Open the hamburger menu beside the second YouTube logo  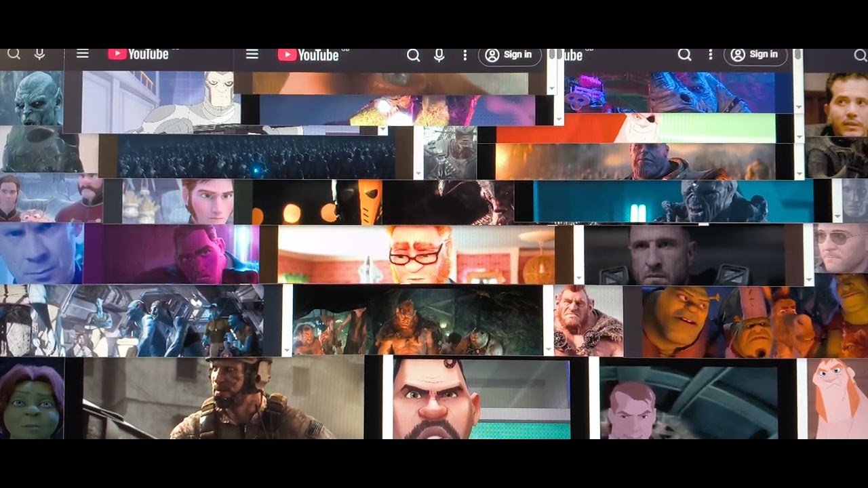(252, 54)
